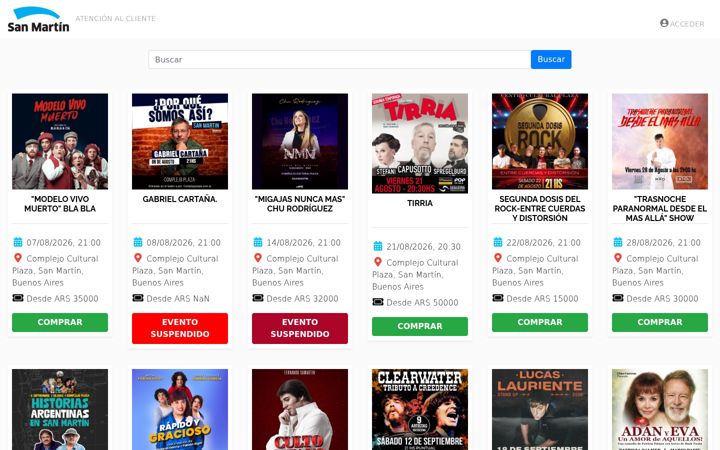Click Comprar for Segunda Dosis del Rock
This screenshot has height=450, width=720.
pyautogui.click(x=540, y=322)
